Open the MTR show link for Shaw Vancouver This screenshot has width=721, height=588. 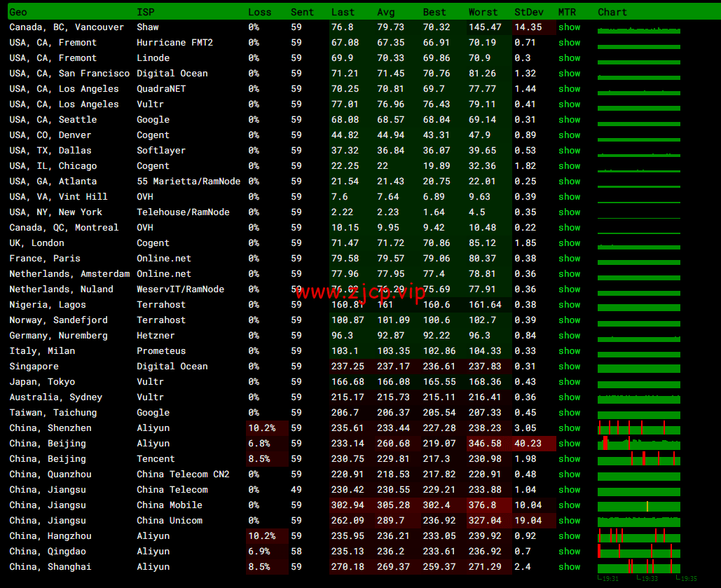pos(569,27)
